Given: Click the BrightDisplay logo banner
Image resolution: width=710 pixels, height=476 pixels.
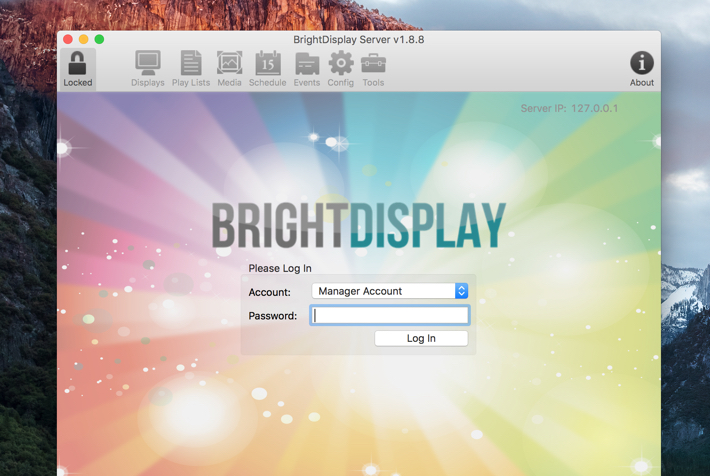Looking at the screenshot, I should click(x=359, y=226).
